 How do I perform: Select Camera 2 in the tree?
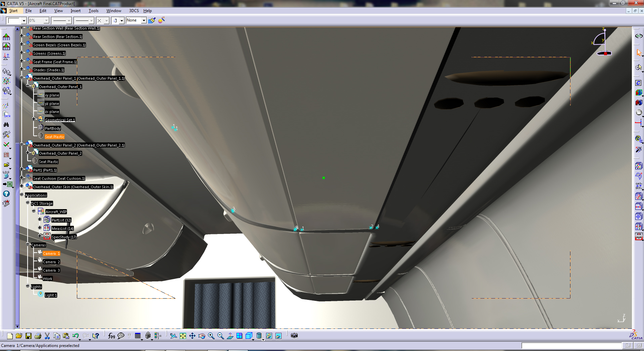point(51,262)
